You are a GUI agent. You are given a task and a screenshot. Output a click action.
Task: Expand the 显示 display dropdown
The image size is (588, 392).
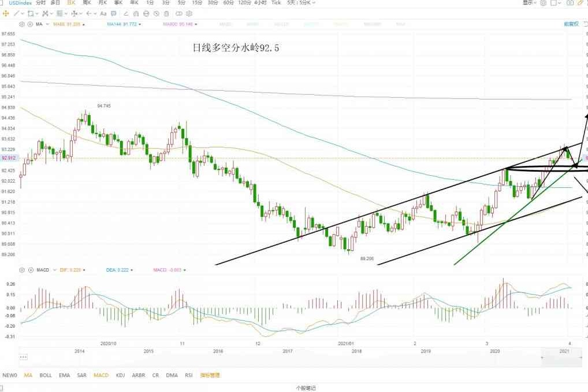[530, 3]
